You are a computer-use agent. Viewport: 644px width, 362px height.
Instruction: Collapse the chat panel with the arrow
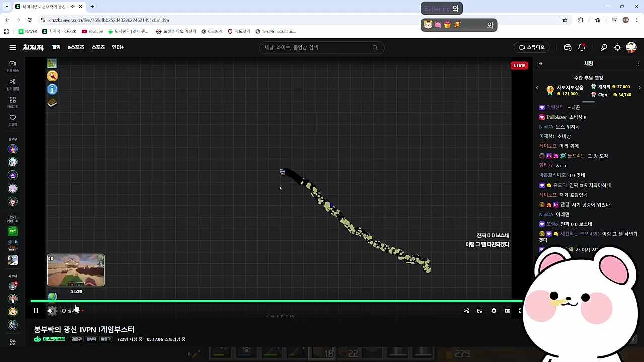click(540, 64)
